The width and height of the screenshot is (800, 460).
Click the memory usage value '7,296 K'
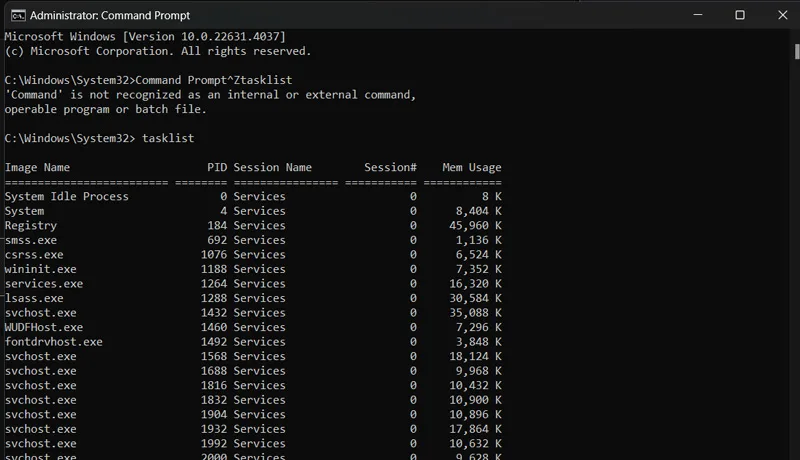coord(479,327)
